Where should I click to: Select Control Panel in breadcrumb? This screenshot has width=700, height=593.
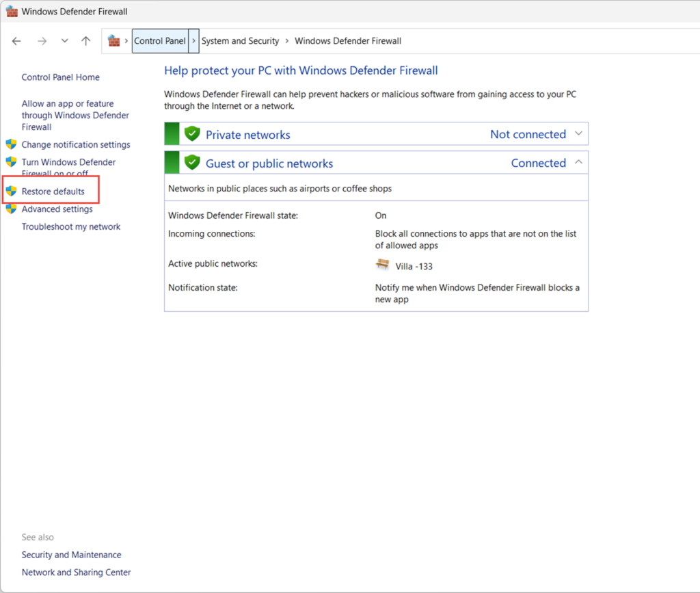pyautogui.click(x=160, y=40)
